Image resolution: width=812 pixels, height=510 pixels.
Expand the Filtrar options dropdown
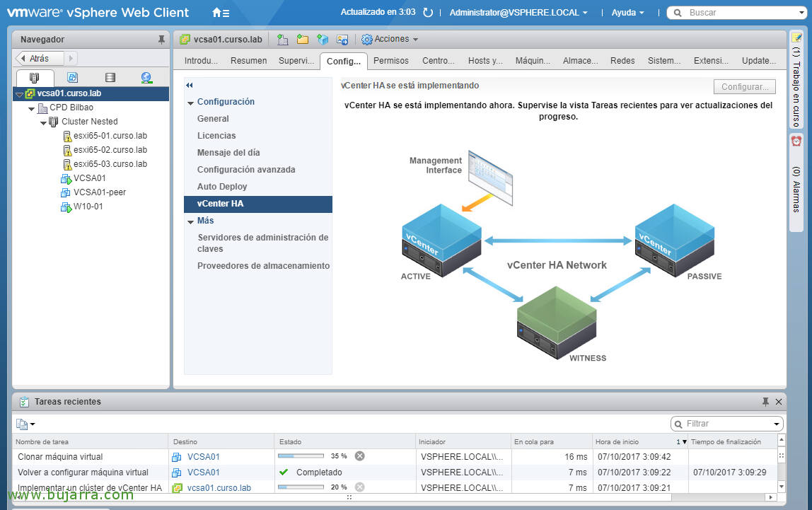(x=776, y=424)
